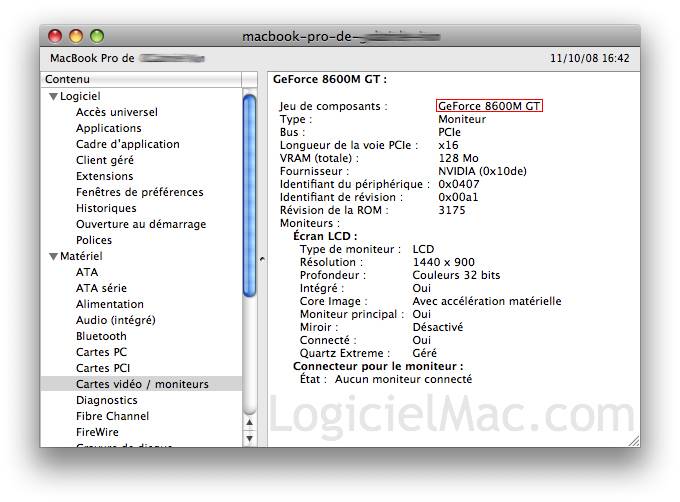Click Couleurs 32 bits value
Screen dimensions: 680x502
coord(456,275)
